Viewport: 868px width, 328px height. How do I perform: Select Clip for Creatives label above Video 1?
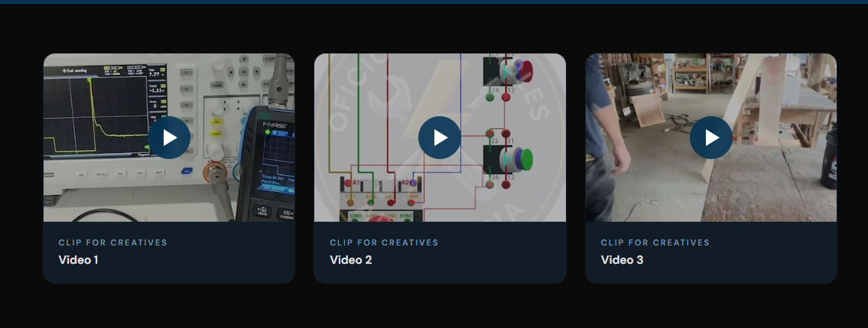pos(113,242)
